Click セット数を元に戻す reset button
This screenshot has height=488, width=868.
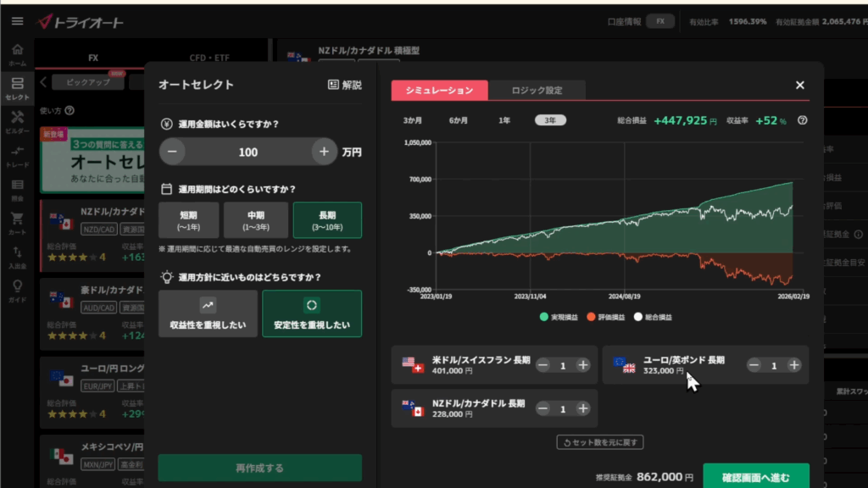pyautogui.click(x=600, y=441)
